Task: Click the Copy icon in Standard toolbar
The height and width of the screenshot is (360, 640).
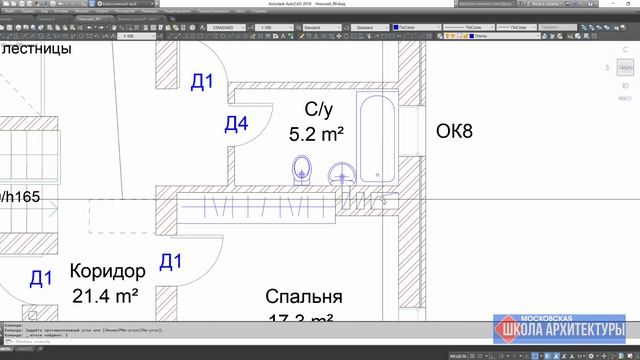Action: click(x=58, y=27)
